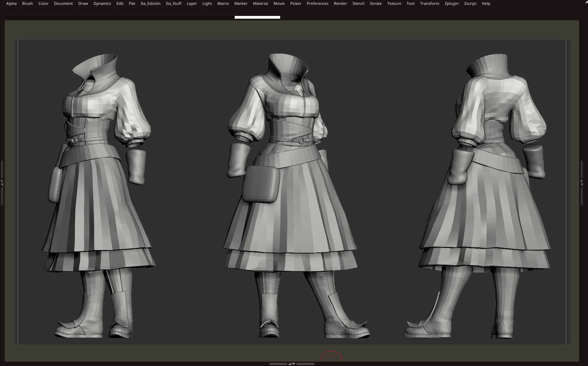Open the Movie menu
Viewport: 588px width, 366px height.
[279, 3]
